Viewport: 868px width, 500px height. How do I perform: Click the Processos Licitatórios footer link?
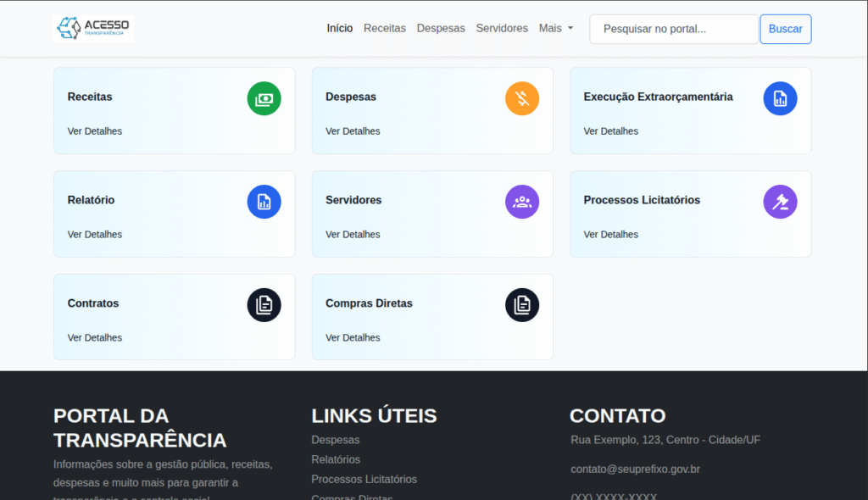click(364, 479)
